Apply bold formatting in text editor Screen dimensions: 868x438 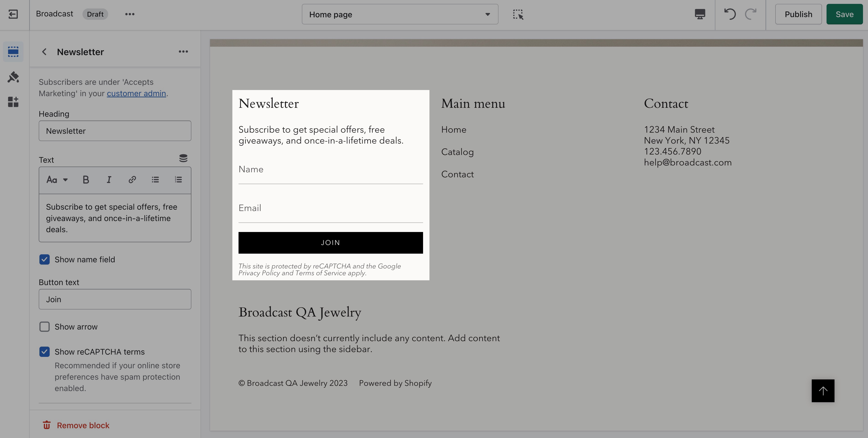(x=86, y=180)
